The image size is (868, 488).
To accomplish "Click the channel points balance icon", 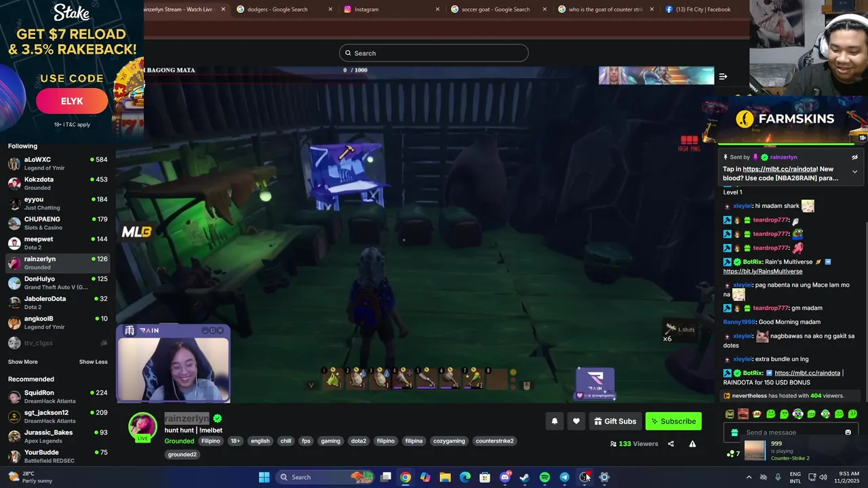I will coord(732,453).
